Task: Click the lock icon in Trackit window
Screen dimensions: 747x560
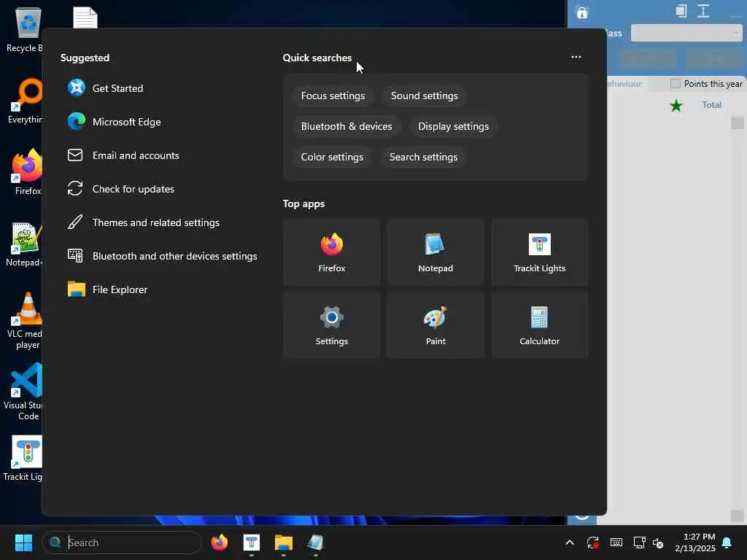Action: (x=582, y=12)
